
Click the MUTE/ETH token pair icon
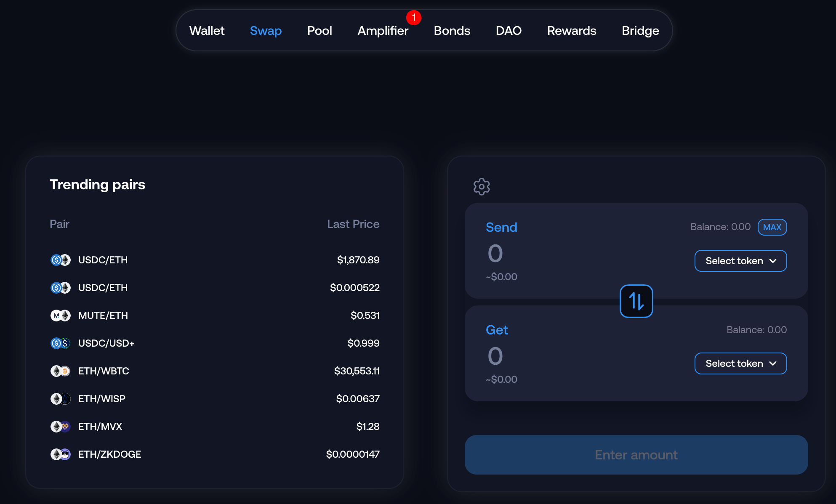60,316
